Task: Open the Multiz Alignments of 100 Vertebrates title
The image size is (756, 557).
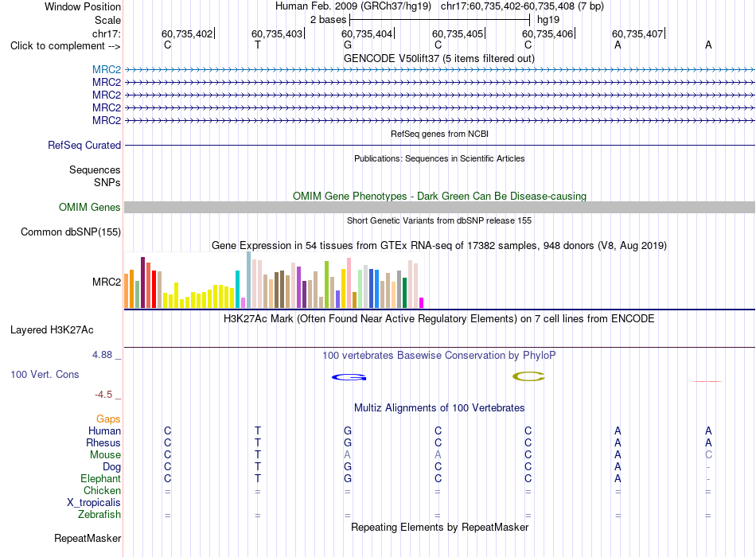Action: pos(439,407)
